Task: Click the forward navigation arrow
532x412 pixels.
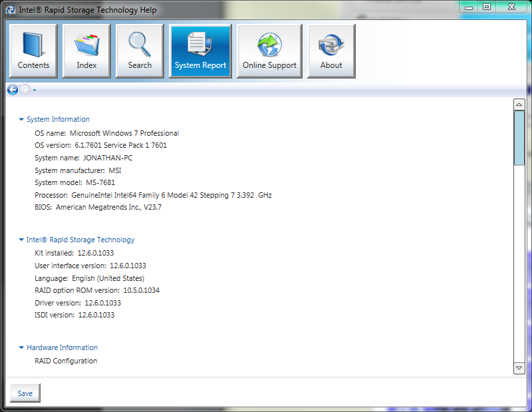Action: [25, 90]
